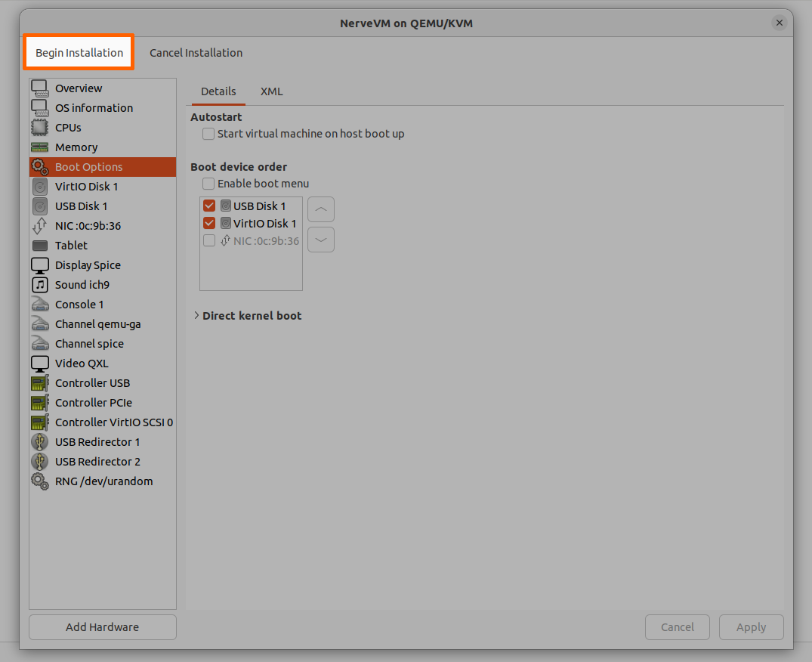The height and width of the screenshot is (662, 812).
Task: Move boot device down with arrow button
Action: (321, 240)
